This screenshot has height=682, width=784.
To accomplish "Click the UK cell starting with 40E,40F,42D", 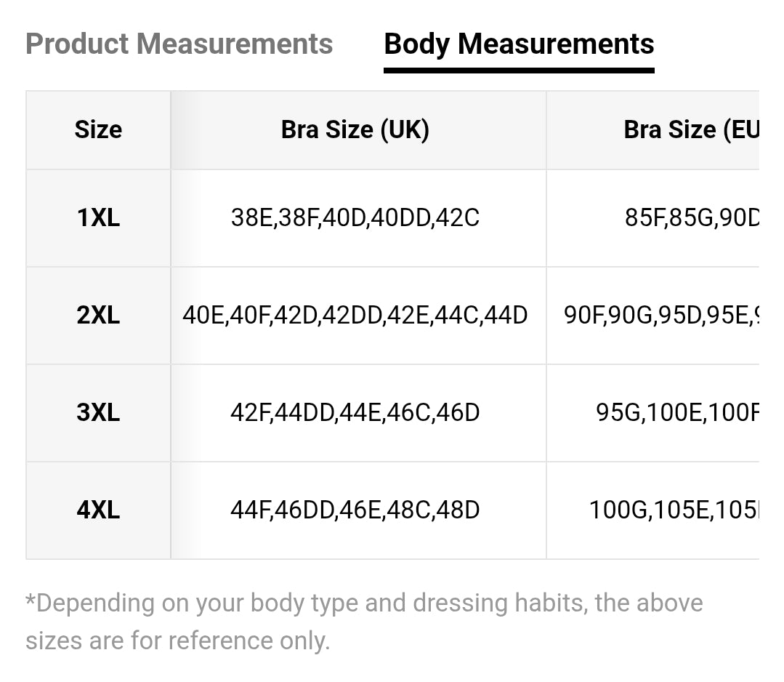I will point(355,316).
